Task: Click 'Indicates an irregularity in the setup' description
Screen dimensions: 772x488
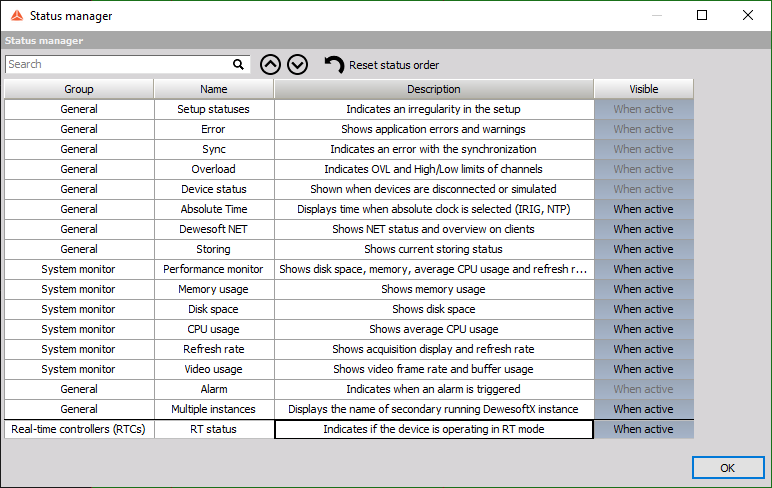Action: tap(434, 109)
